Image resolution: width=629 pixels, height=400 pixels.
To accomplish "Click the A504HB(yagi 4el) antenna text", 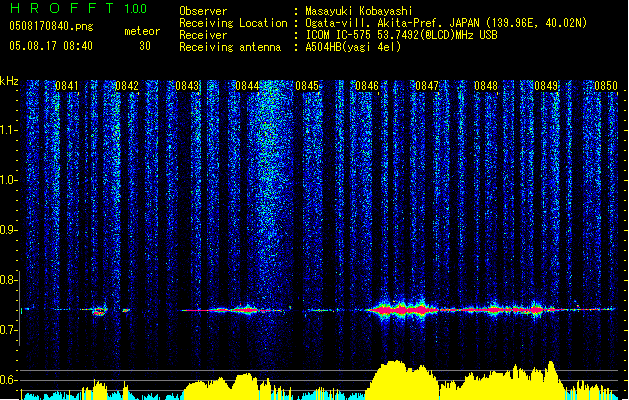I will [x=353, y=47].
